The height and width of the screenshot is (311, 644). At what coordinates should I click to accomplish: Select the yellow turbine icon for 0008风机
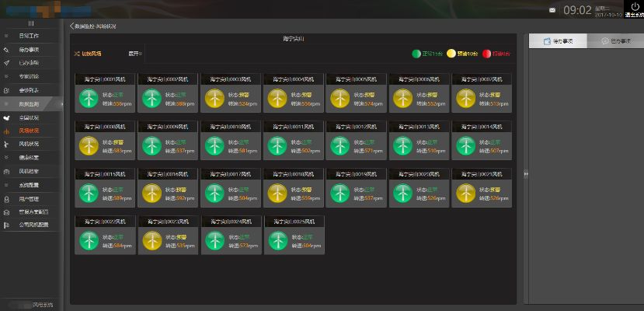tap(89, 146)
